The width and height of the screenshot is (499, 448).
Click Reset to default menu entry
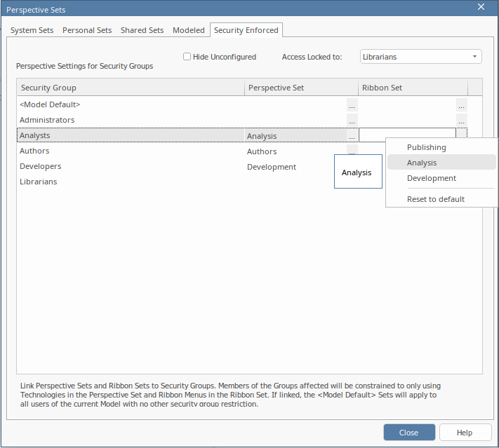[x=436, y=199]
